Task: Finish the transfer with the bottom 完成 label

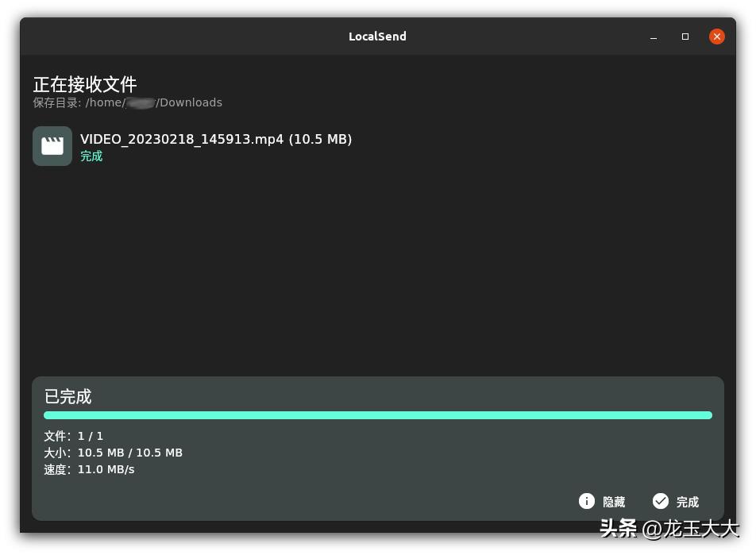Action: (688, 502)
